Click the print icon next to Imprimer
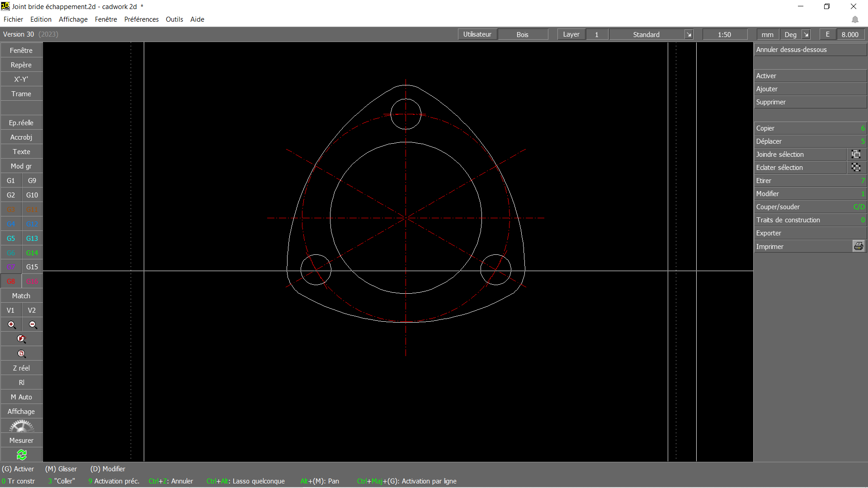Image resolution: width=868 pixels, height=488 pixels. pos(858,246)
